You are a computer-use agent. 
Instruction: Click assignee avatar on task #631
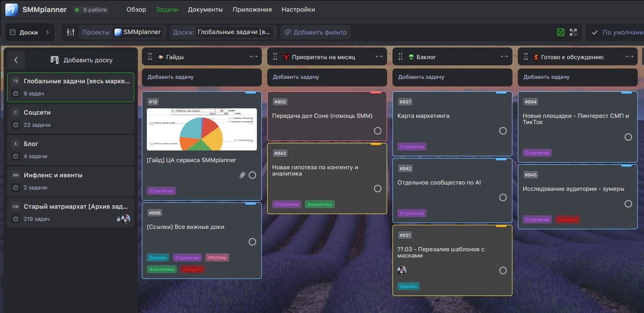(x=402, y=270)
